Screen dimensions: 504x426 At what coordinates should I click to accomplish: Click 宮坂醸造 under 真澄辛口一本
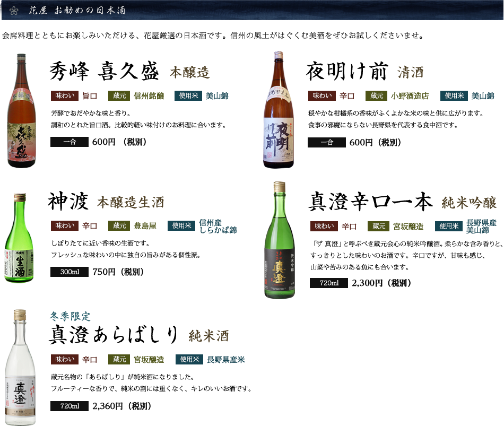pyautogui.click(x=408, y=227)
